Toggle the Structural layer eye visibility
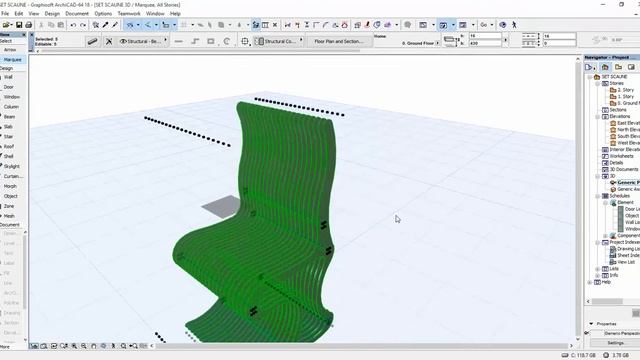Viewport: 640px width, 360px height. click(123, 41)
